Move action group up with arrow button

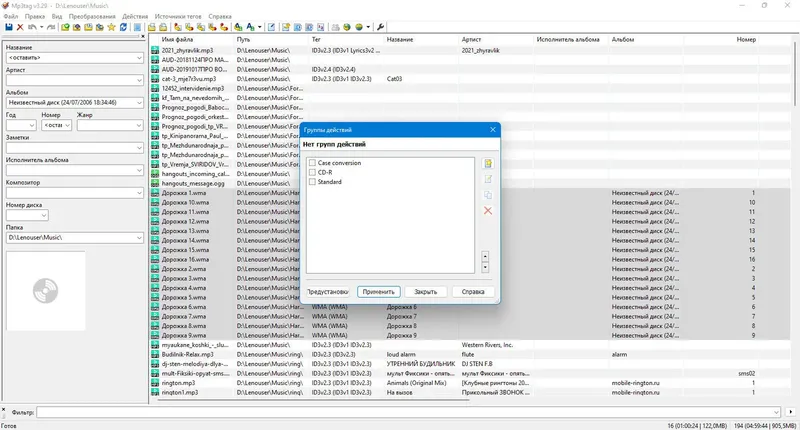[485, 257]
